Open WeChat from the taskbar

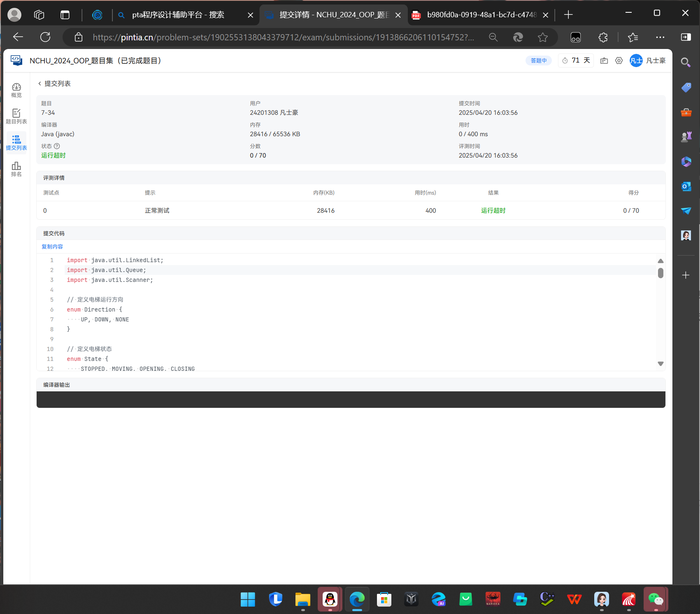click(x=656, y=599)
